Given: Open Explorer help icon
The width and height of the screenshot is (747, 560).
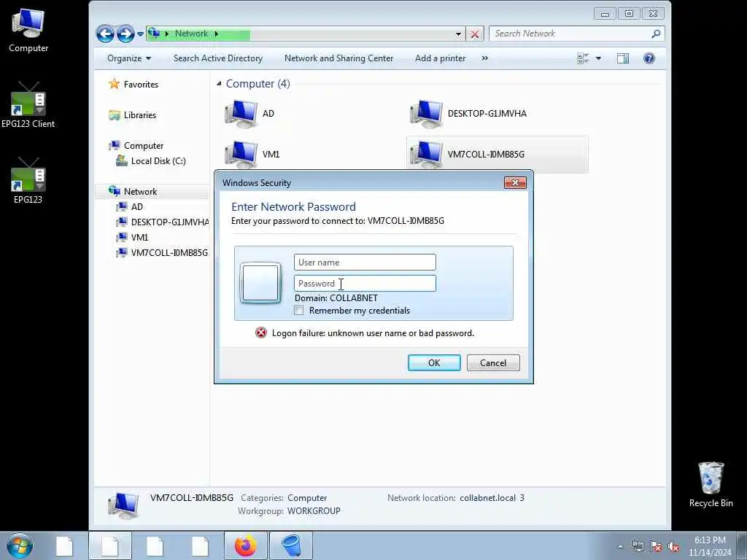Looking at the screenshot, I should [x=649, y=58].
